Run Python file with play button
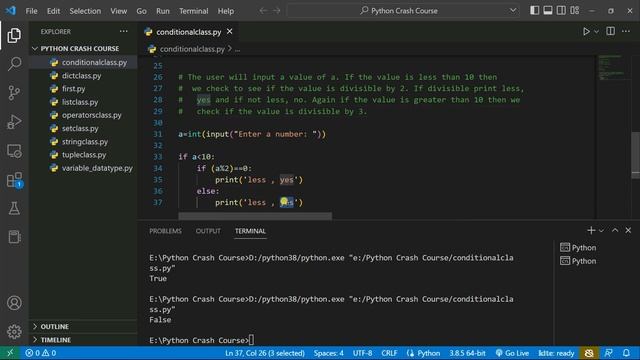Screen dimensions: 640x360 [x=586, y=31]
